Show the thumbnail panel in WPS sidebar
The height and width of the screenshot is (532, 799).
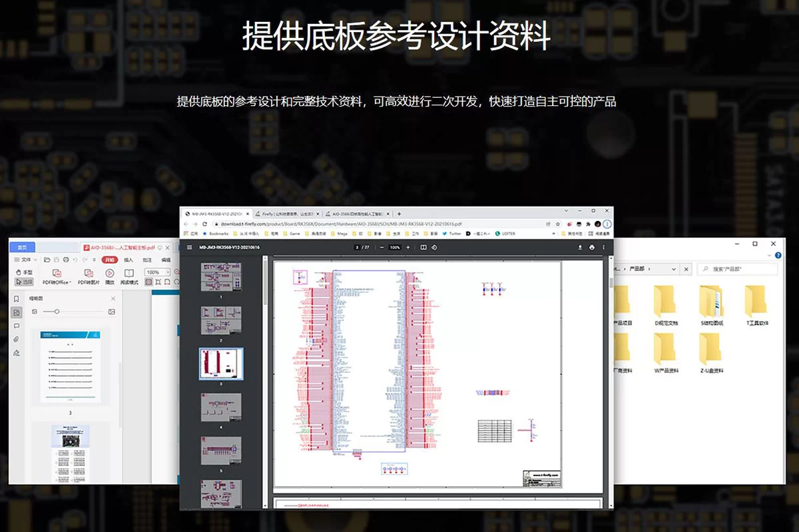point(16,312)
